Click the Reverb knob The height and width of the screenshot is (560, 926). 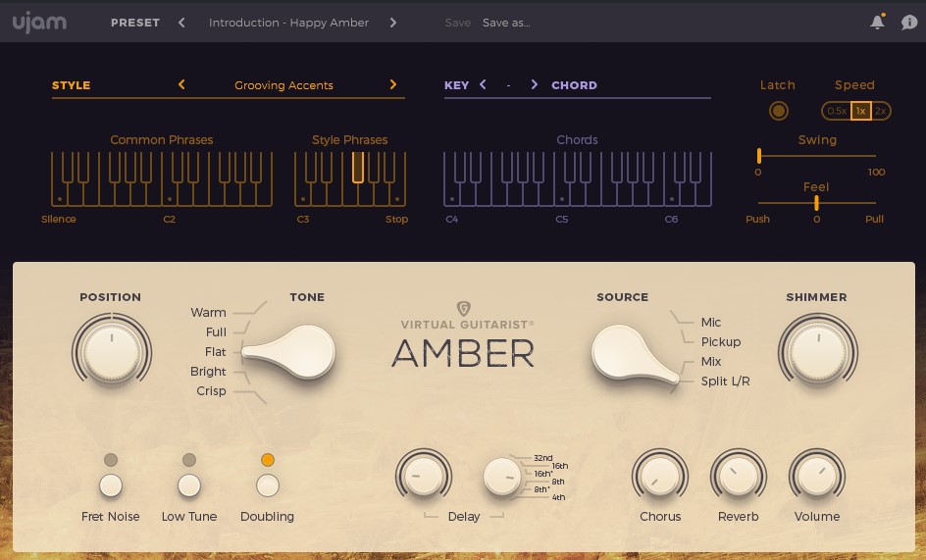(x=738, y=478)
